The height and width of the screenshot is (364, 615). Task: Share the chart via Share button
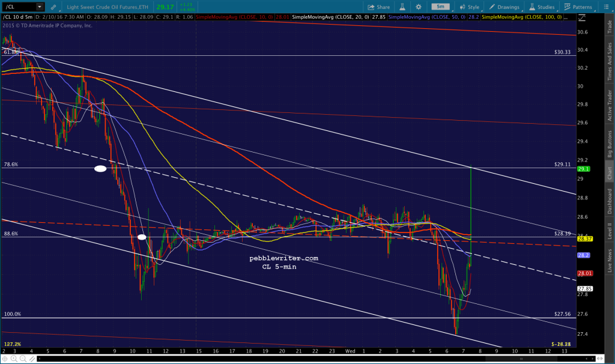coord(379,7)
